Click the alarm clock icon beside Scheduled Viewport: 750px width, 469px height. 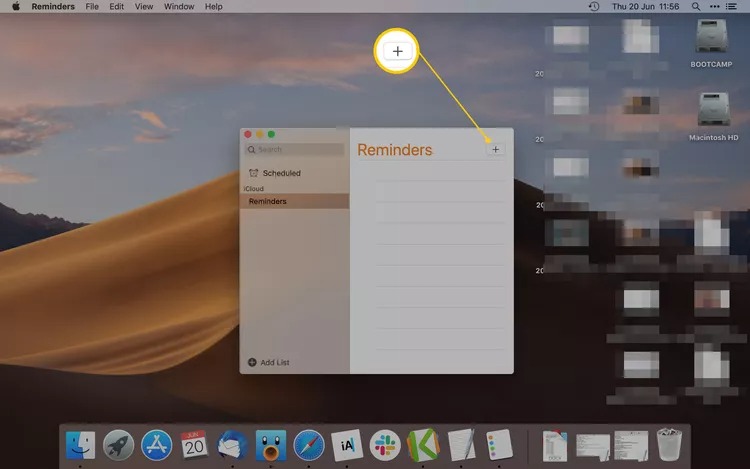coord(254,173)
